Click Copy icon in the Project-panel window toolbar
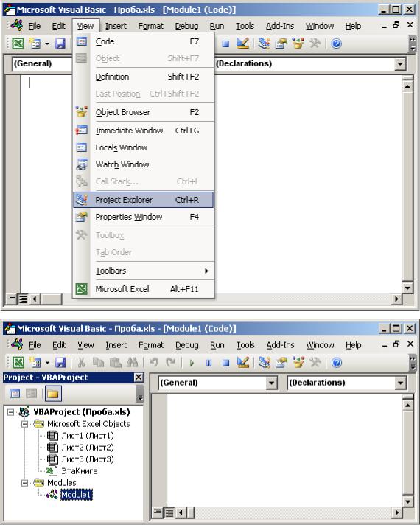Image resolution: width=420 pixels, height=525 pixels. tap(98, 363)
